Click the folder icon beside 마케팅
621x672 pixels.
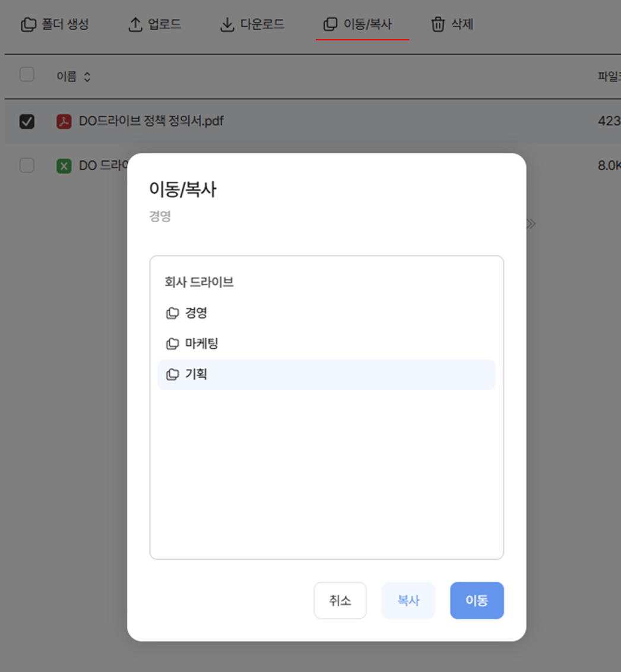point(172,344)
